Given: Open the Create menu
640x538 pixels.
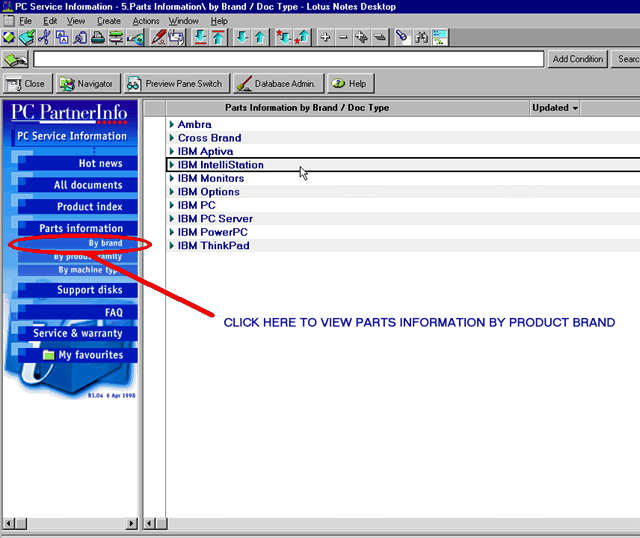Looking at the screenshot, I should pos(109,21).
